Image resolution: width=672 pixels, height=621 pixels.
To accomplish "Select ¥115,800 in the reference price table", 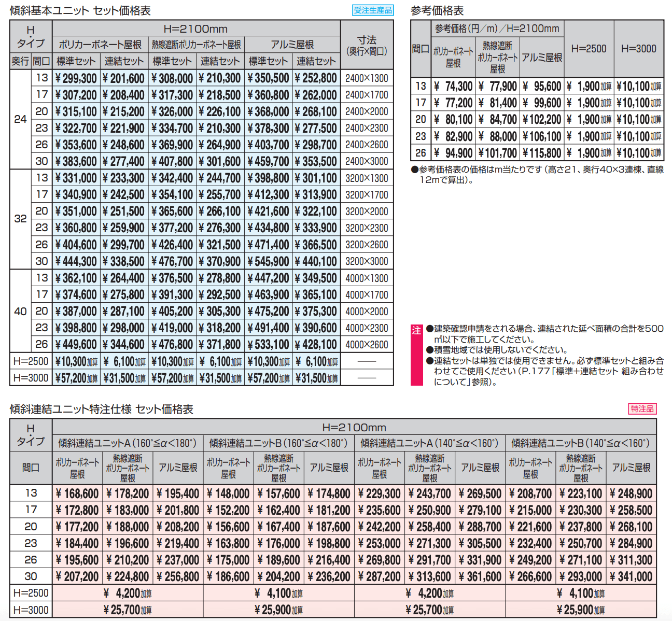I will (x=542, y=153).
